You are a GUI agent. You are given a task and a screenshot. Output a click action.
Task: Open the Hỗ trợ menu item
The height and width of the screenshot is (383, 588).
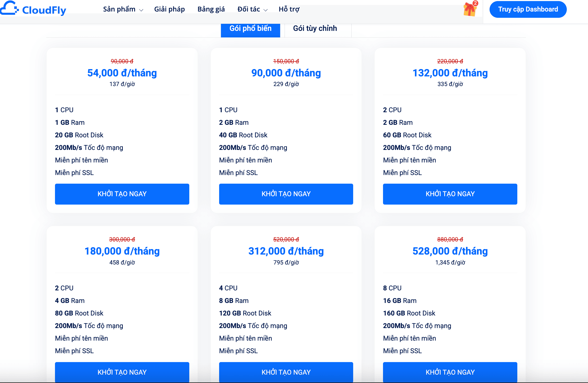pos(289,9)
